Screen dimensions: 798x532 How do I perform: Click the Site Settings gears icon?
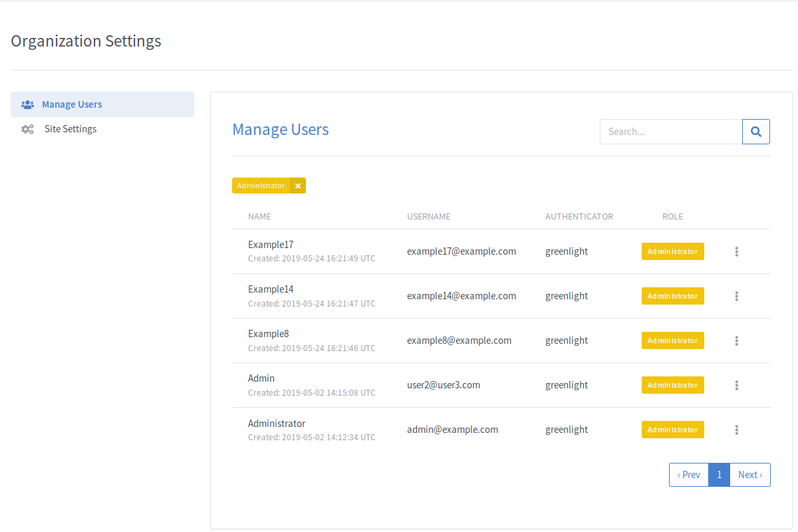pos(27,129)
